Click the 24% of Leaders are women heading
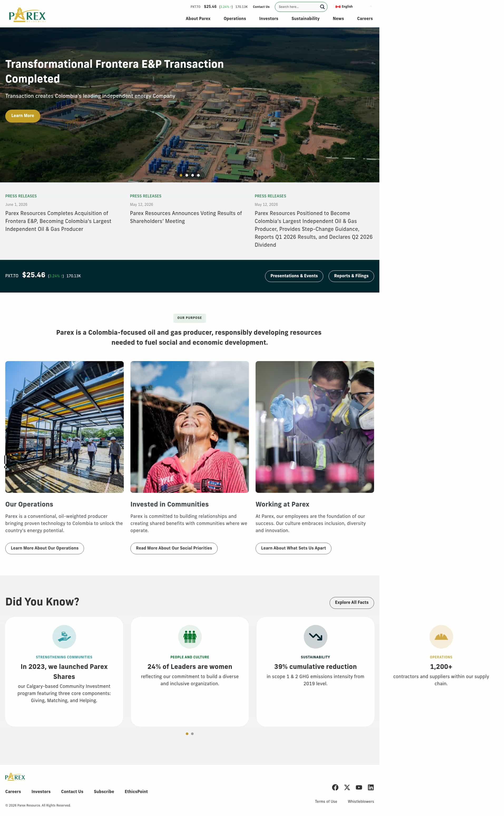The image size is (504, 816). tap(190, 666)
